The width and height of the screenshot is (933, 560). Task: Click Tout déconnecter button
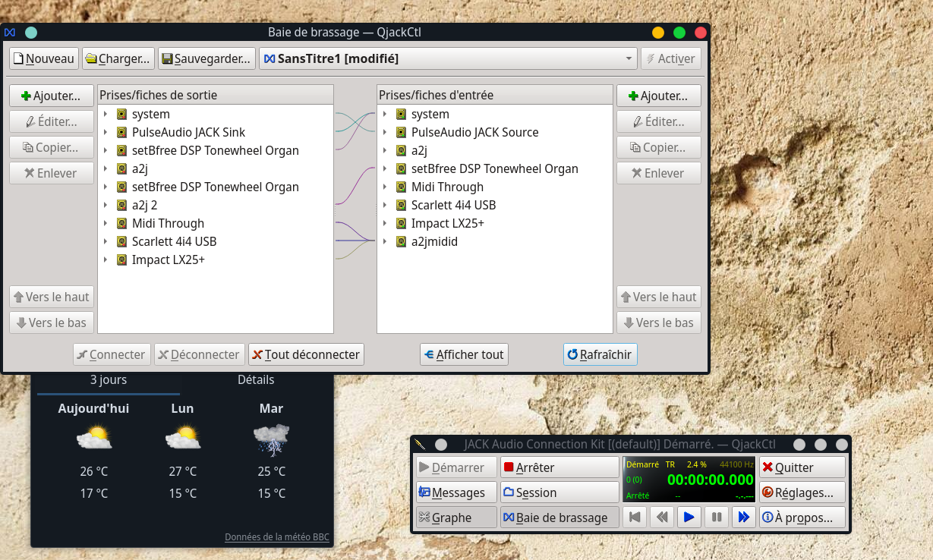click(x=306, y=354)
